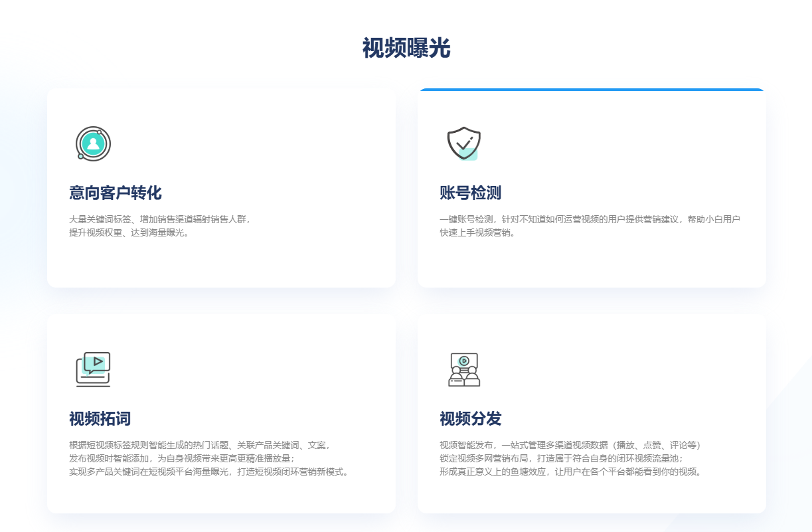Image resolution: width=812 pixels, height=532 pixels.
Task: Click the line 快速上手视频营销
Action: pyautogui.click(x=478, y=232)
